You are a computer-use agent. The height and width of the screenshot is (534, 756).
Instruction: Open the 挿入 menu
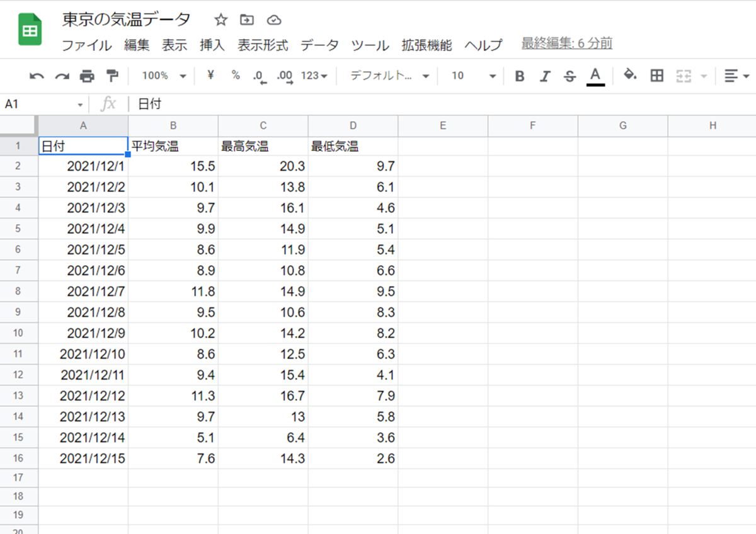click(x=211, y=45)
